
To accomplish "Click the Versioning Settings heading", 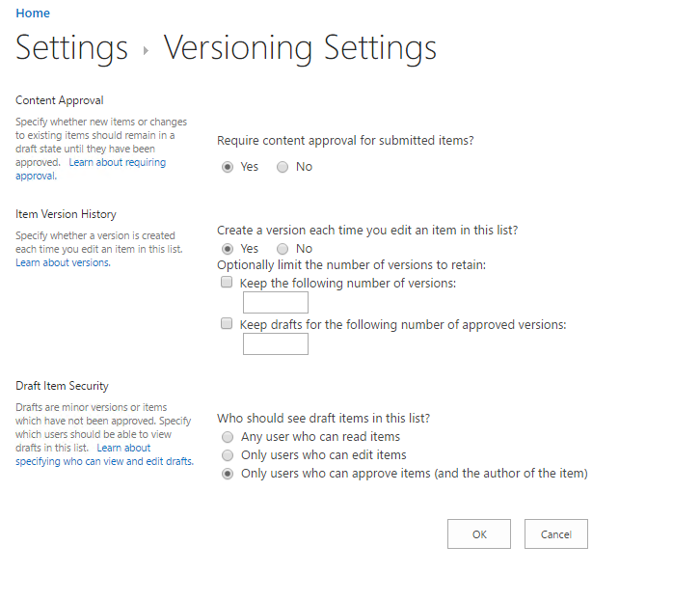I will pos(300,47).
